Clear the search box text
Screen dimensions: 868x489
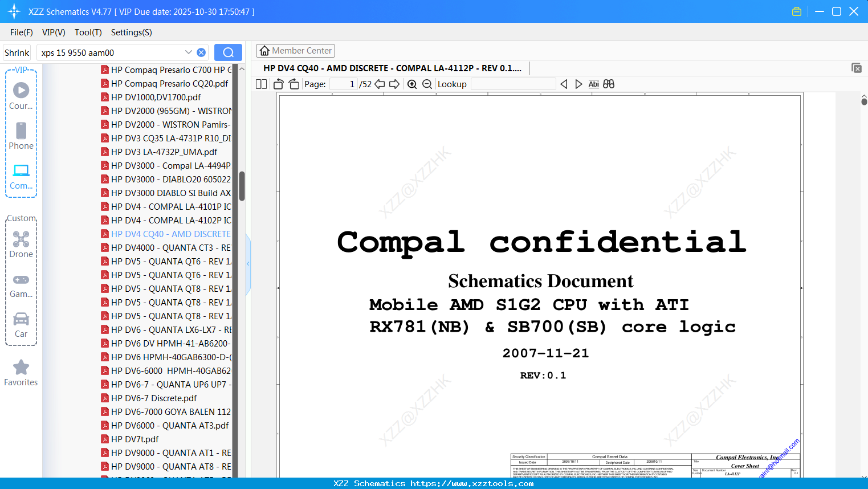pos(201,52)
